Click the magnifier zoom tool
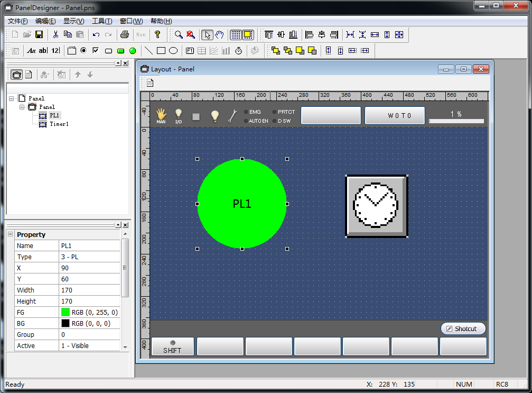 click(x=179, y=35)
